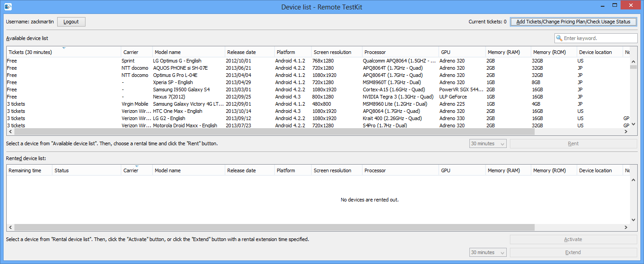Sort available list by Tickets (30 minutes) column
Viewport: 644px width, 264px height.
64,52
